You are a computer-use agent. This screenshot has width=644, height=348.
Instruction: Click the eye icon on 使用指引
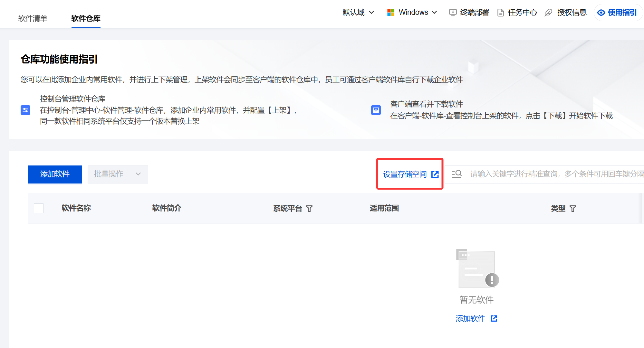point(601,13)
